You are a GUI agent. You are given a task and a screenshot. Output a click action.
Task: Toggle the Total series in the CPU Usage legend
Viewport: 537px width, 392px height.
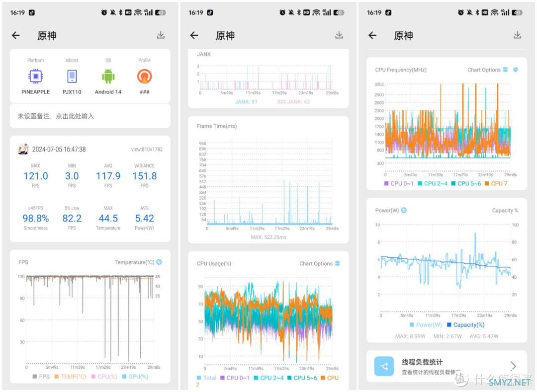206,378
